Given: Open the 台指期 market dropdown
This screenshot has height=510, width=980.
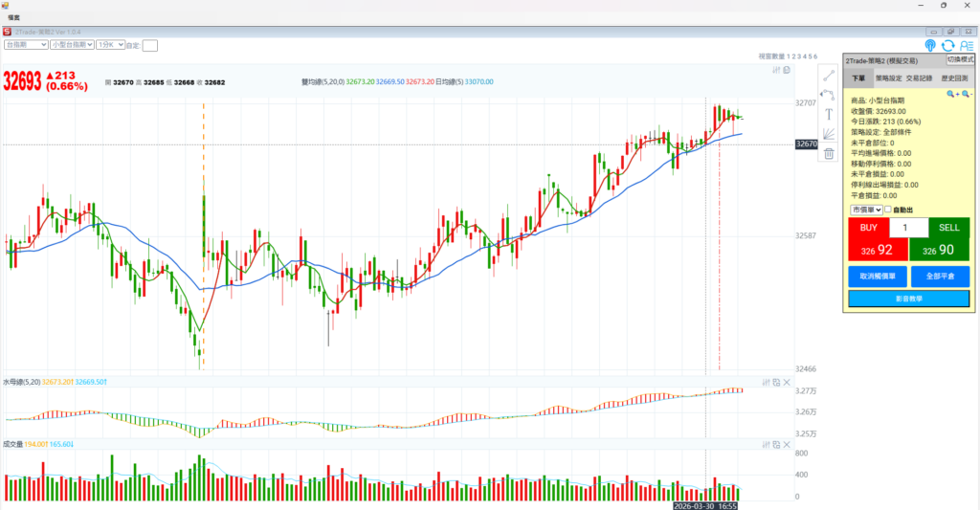Looking at the screenshot, I should pyautogui.click(x=26, y=44).
